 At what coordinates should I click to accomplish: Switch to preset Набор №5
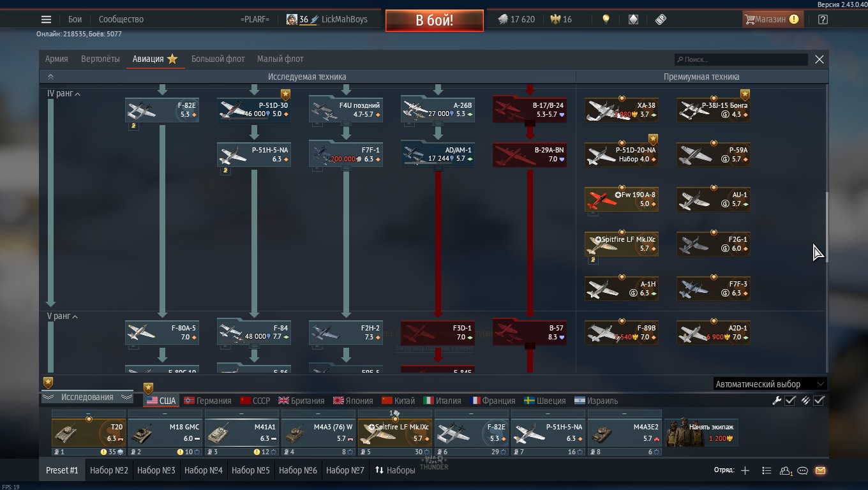pyautogui.click(x=251, y=470)
